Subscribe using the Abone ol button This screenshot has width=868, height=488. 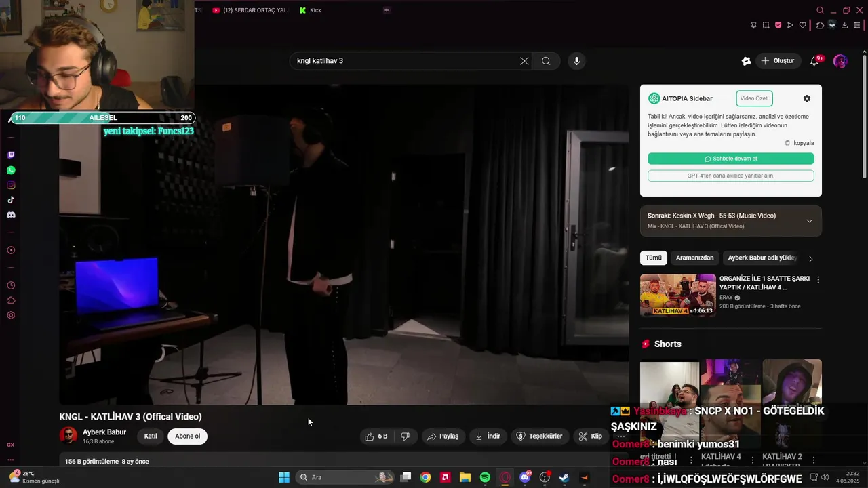point(187,436)
